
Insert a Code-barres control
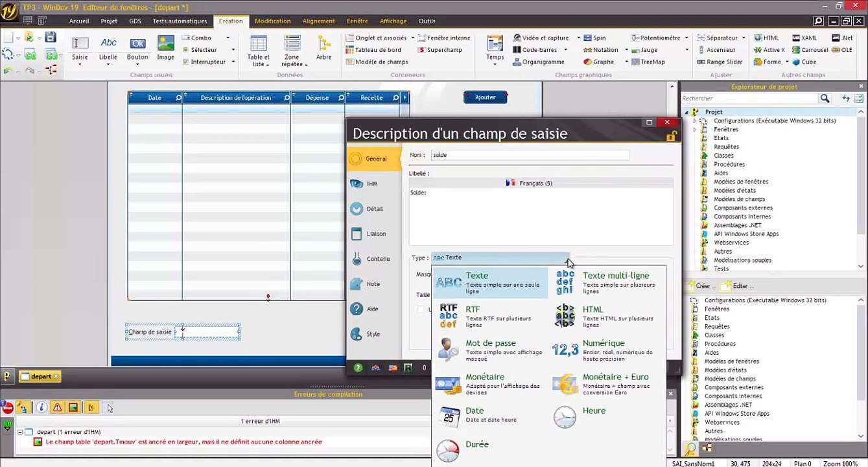[536, 50]
